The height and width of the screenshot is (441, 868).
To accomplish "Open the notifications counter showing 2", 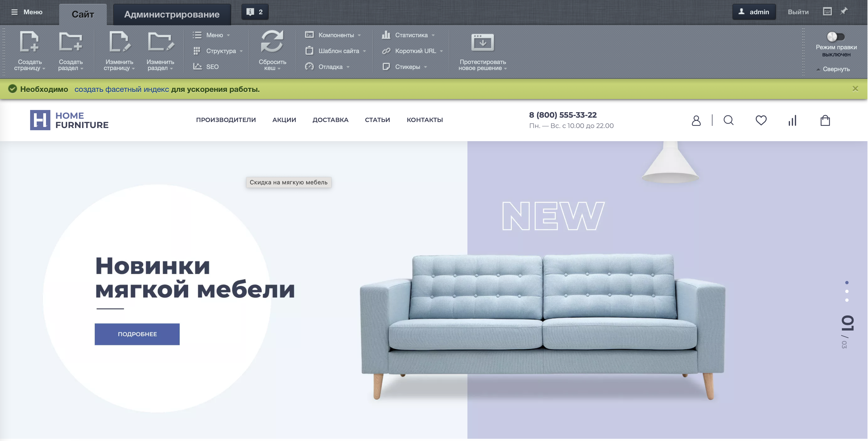I will click(255, 12).
